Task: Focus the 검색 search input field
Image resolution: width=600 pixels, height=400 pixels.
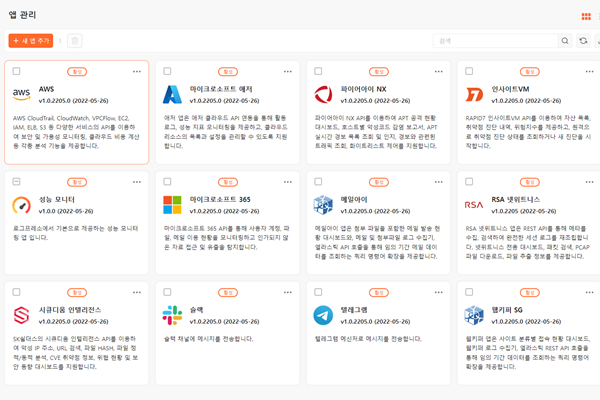Action: 496,41
